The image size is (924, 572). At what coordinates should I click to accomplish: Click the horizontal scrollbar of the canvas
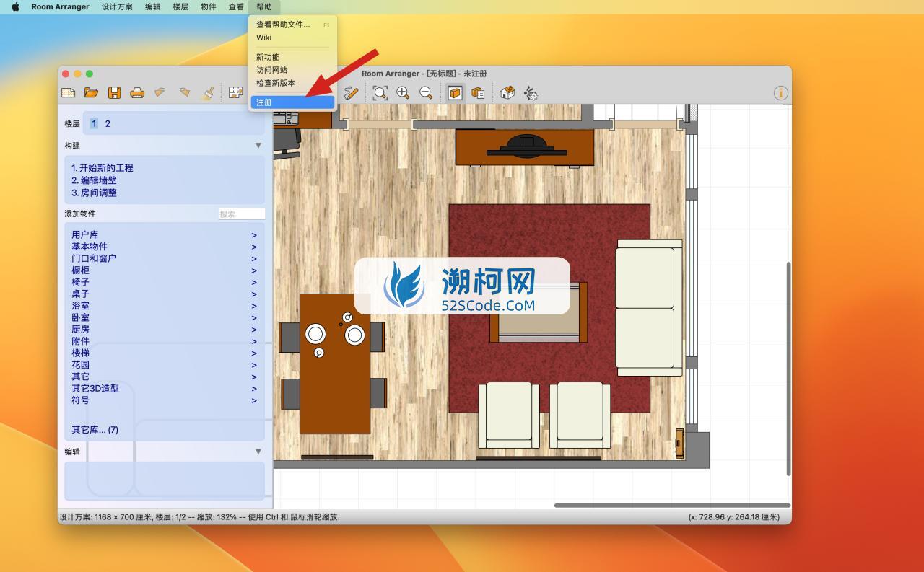click(x=672, y=505)
